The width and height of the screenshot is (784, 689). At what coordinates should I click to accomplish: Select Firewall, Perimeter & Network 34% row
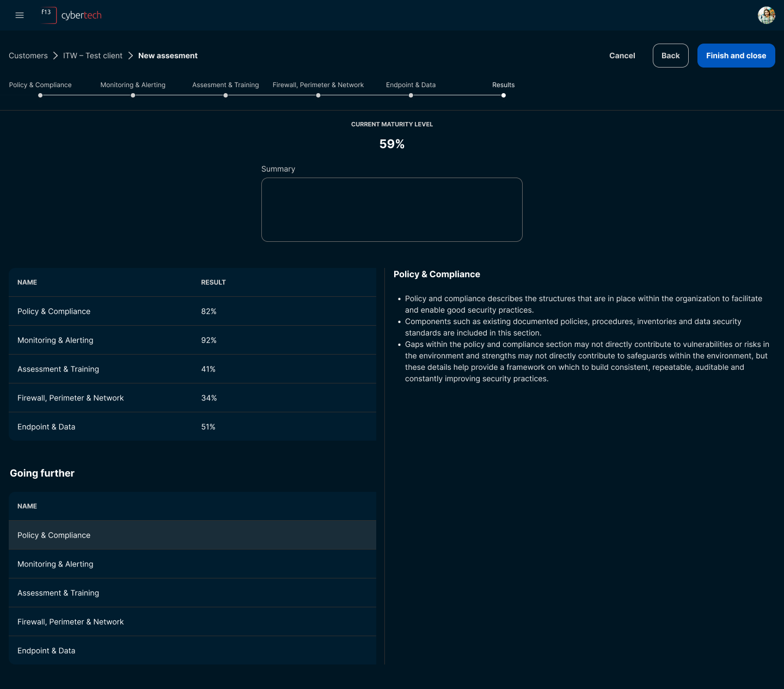click(192, 398)
